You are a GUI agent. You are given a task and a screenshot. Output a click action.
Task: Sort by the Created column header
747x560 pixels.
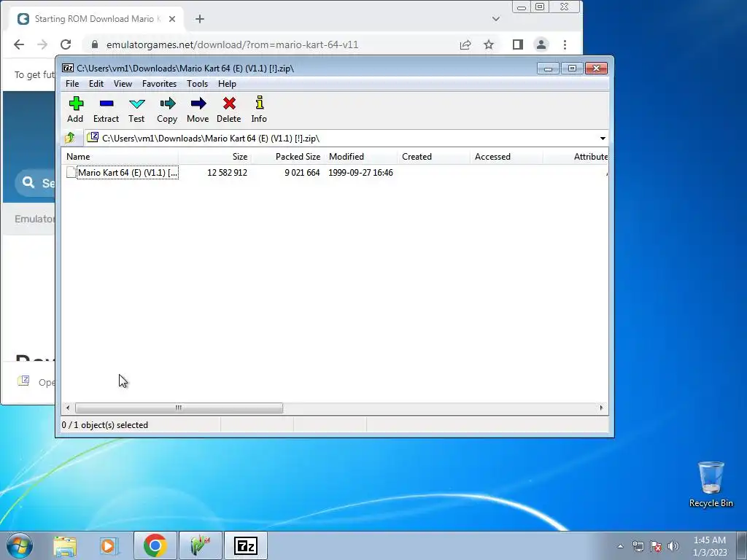433,157
